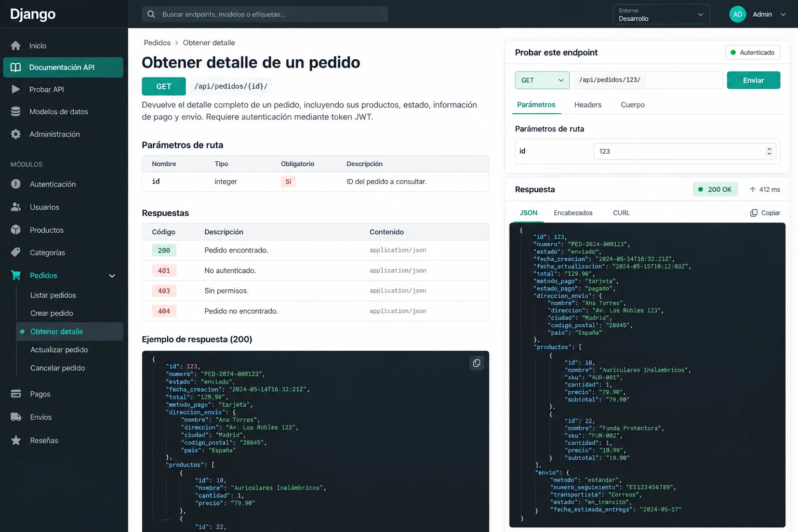The height and width of the screenshot is (532, 798).
Task: Open the GET method selector
Action: point(542,80)
